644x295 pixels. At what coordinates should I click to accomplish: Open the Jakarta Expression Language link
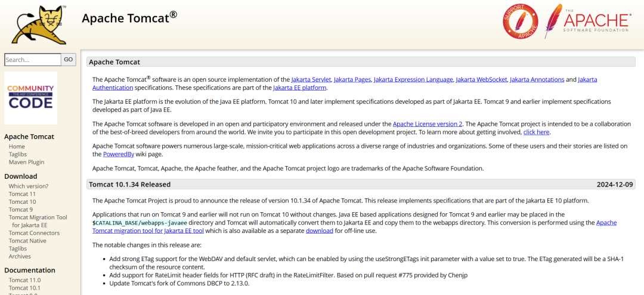[413, 80]
